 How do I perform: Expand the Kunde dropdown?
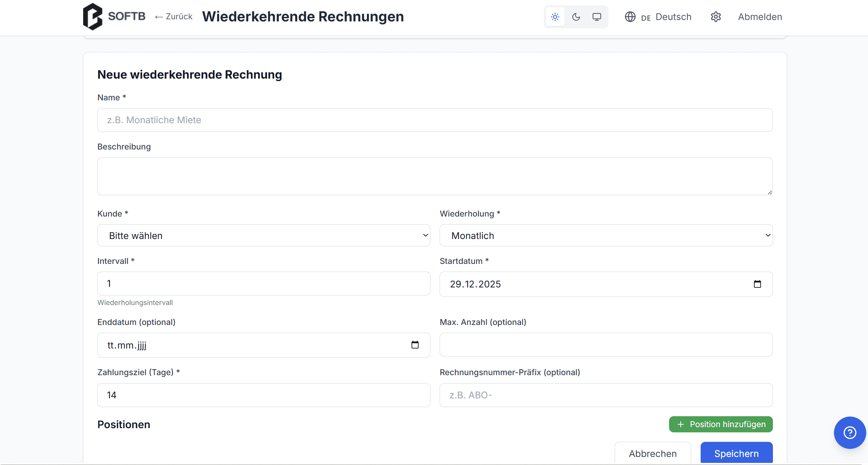263,235
